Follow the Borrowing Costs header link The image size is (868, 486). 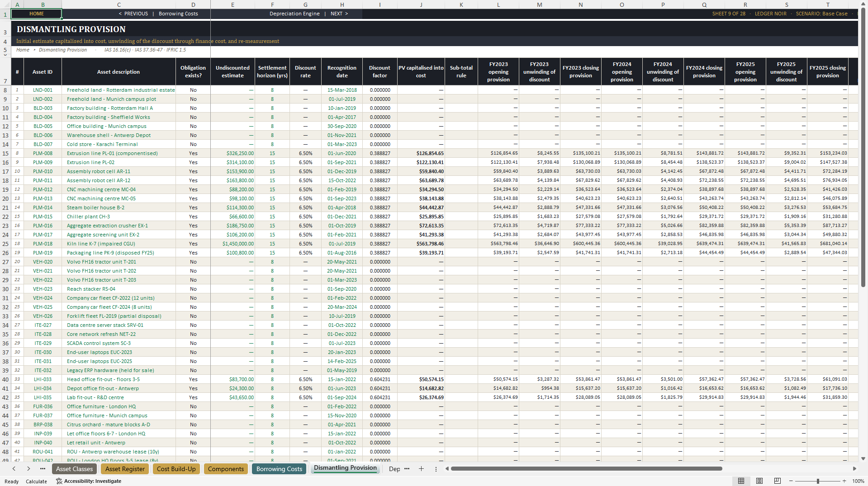178,14
